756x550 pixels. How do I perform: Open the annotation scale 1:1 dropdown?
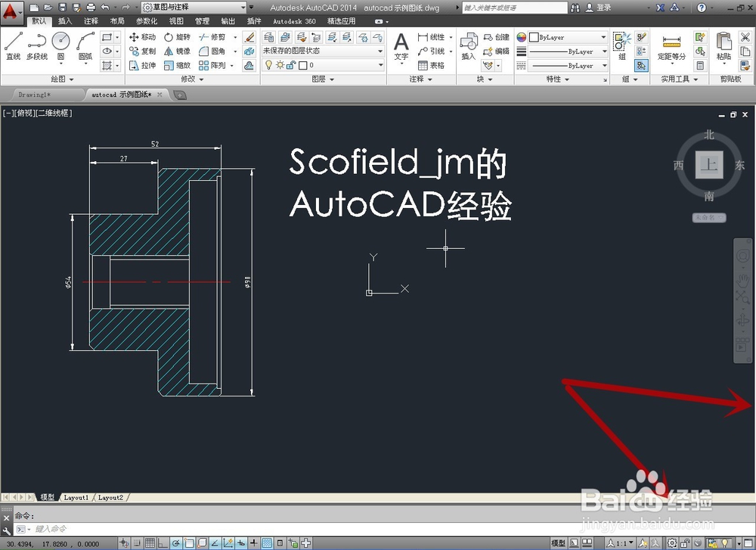[621, 543]
